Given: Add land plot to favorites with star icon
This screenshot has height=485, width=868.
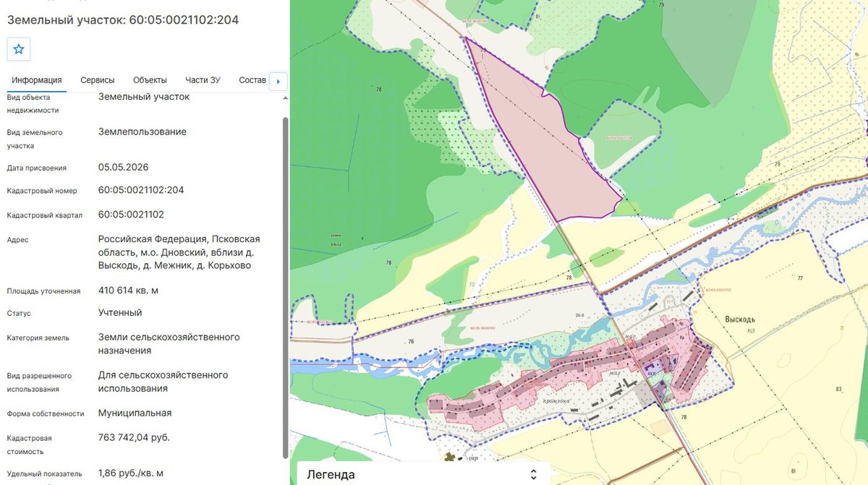Looking at the screenshot, I should pos(19,49).
